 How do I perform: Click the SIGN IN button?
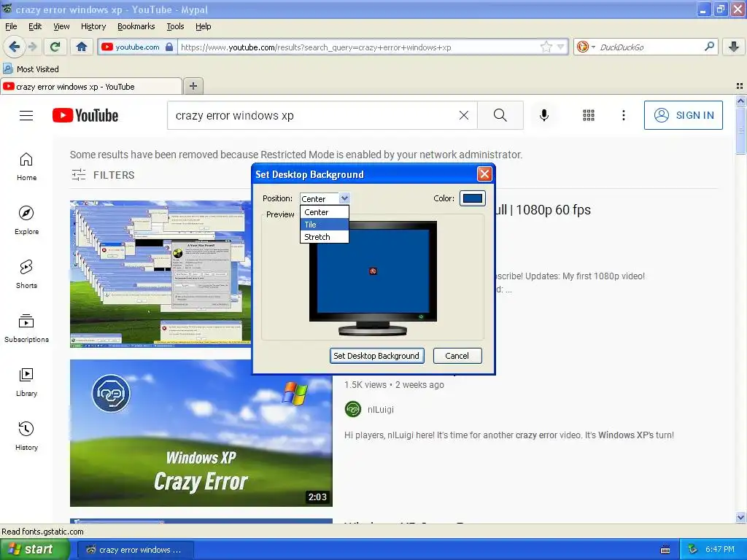(x=683, y=115)
